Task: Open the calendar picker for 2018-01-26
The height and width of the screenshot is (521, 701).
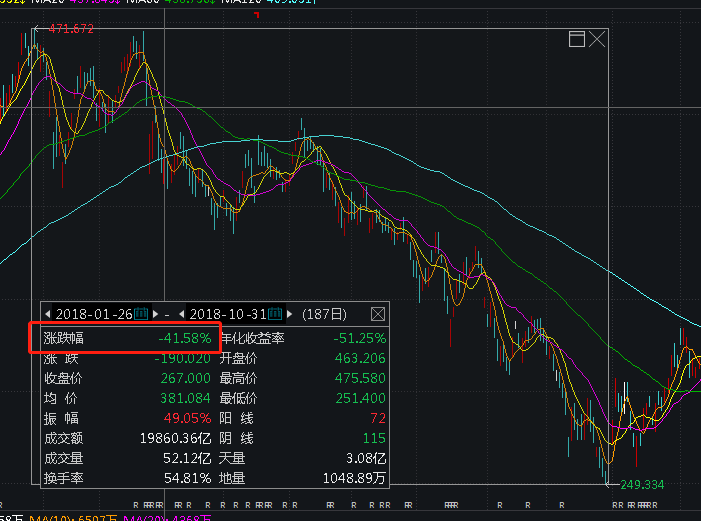Action: (141, 313)
